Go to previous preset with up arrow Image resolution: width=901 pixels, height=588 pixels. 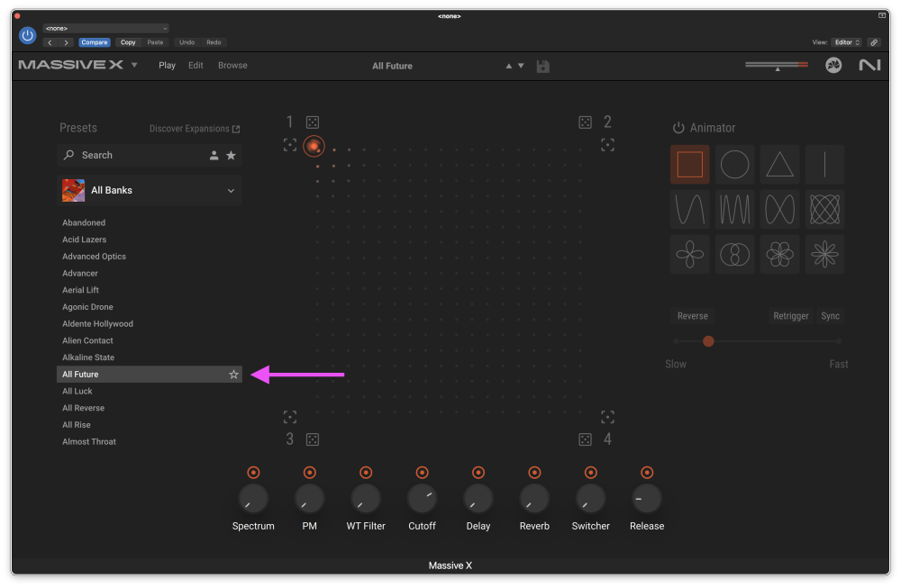[x=508, y=66]
